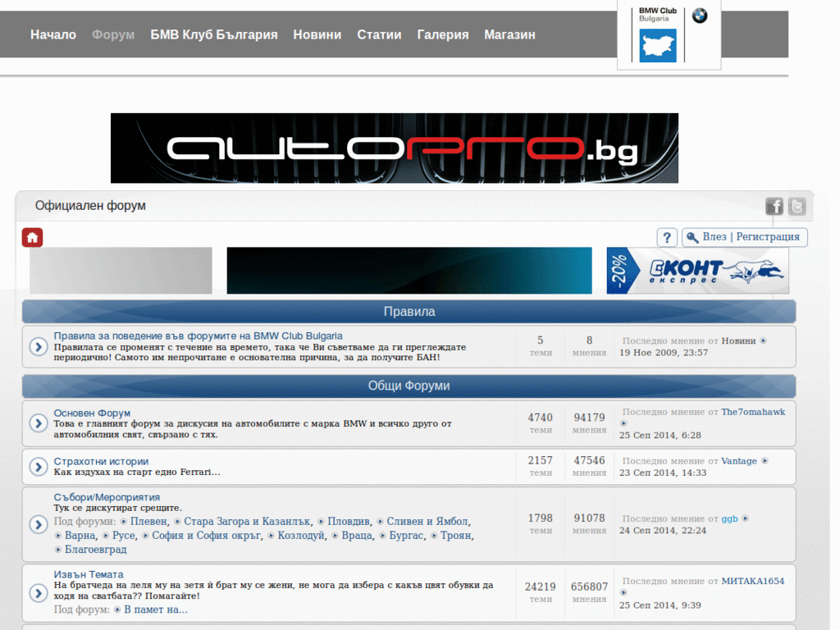Screen dimensions: 840x630
Task: Open Галерия in the top menu
Action: pyautogui.click(x=443, y=34)
